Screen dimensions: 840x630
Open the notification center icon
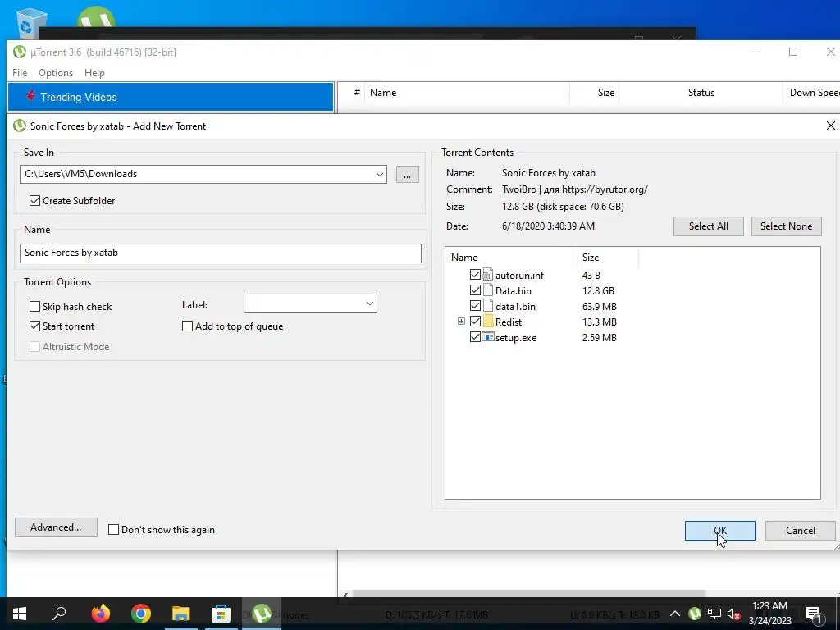tap(813, 614)
